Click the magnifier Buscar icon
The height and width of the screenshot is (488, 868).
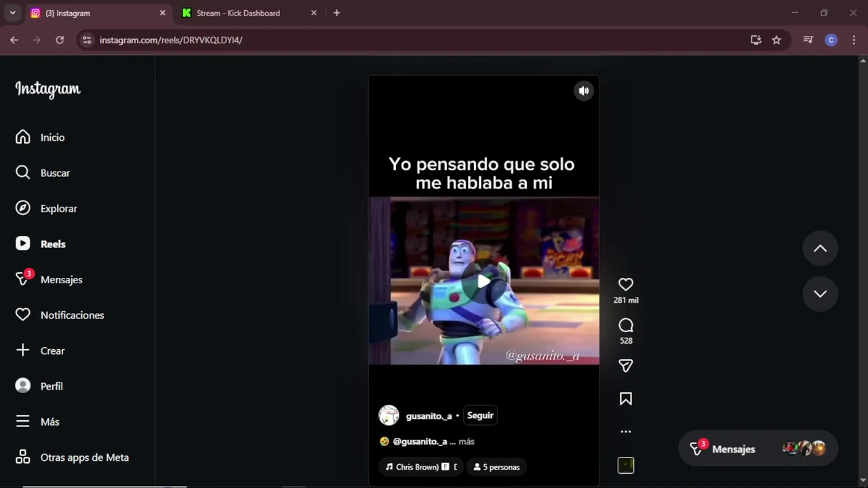coord(23,173)
